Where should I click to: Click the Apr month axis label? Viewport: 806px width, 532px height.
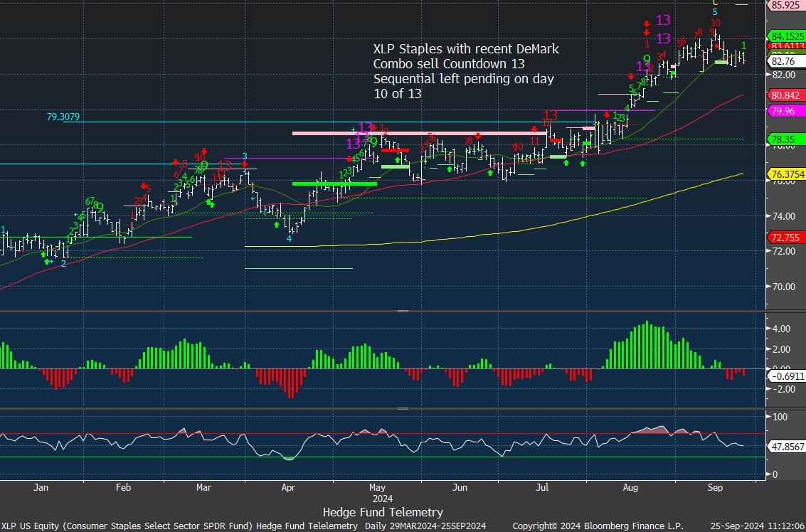tap(288, 487)
